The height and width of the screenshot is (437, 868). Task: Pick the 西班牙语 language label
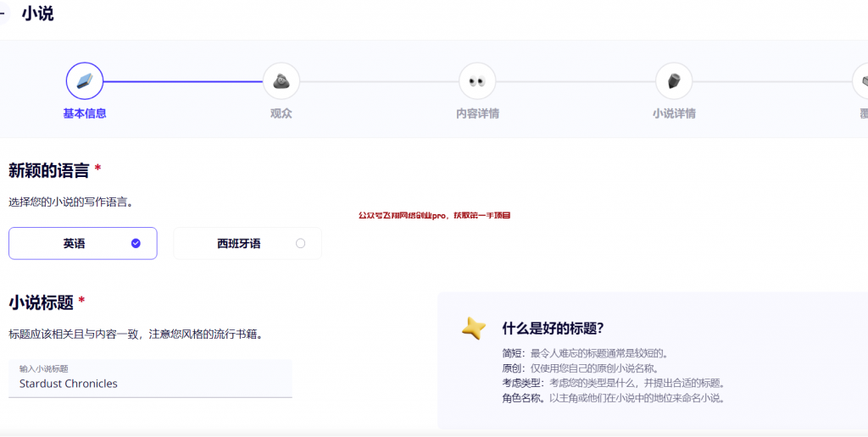coord(238,244)
